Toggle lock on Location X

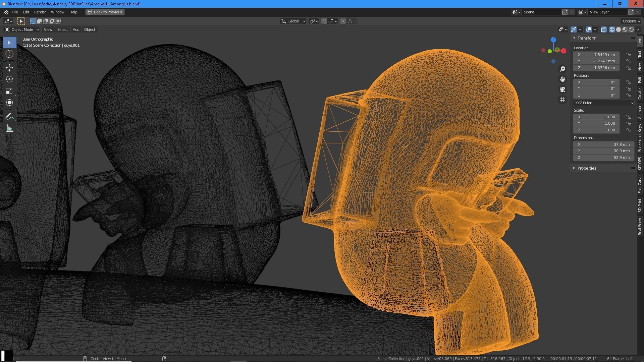[629, 55]
